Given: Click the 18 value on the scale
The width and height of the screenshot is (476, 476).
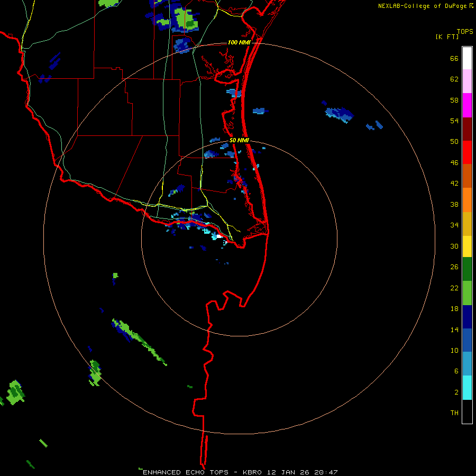Looking at the screenshot, I should [x=454, y=309].
